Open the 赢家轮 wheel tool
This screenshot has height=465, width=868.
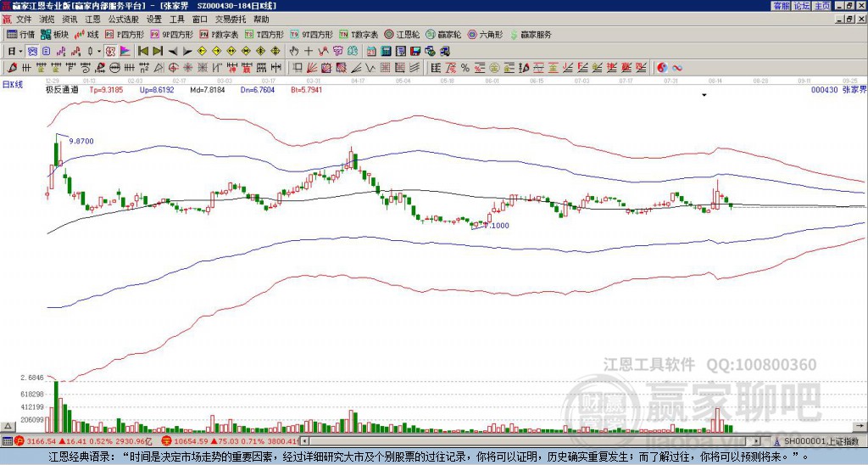pos(443,34)
